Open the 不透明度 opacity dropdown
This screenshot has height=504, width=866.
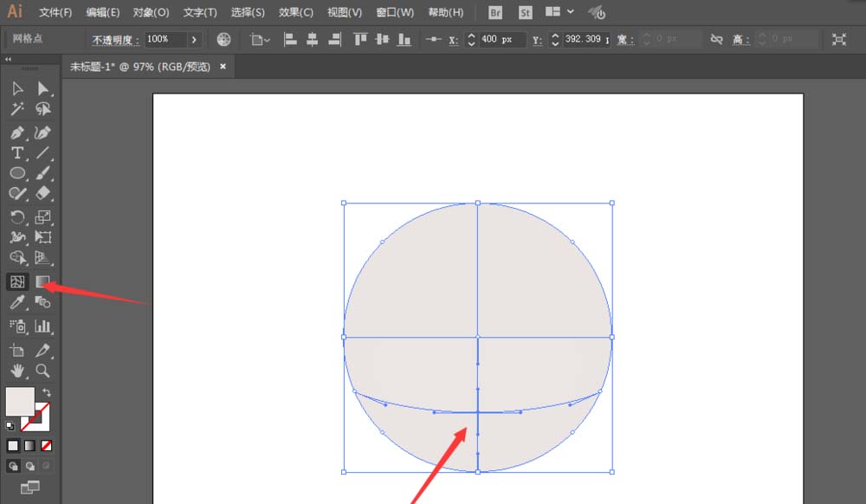point(192,39)
